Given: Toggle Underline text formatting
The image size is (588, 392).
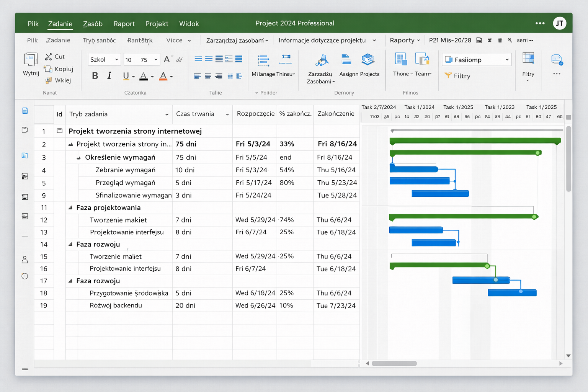Looking at the screenshot, I should (126, 76).
